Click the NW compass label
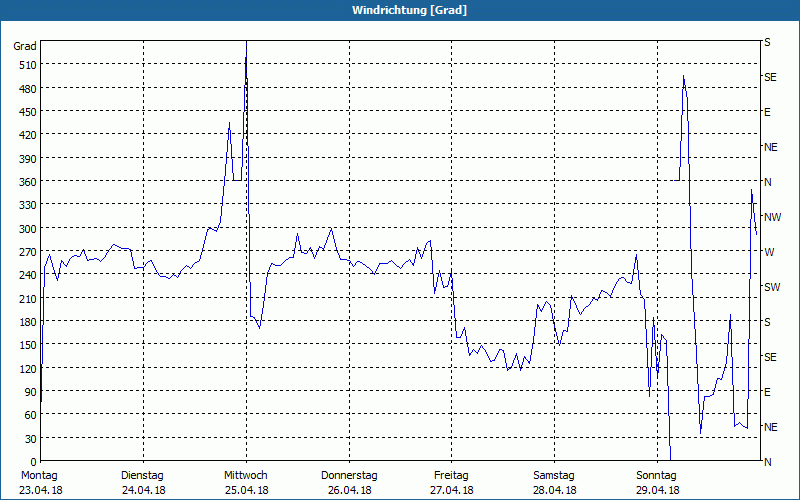 772,217
